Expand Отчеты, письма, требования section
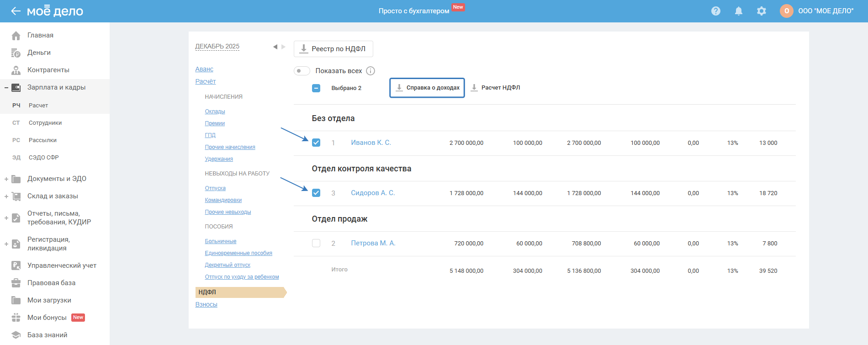The height and width of the screenshot is (345, 868). (6, 218)
